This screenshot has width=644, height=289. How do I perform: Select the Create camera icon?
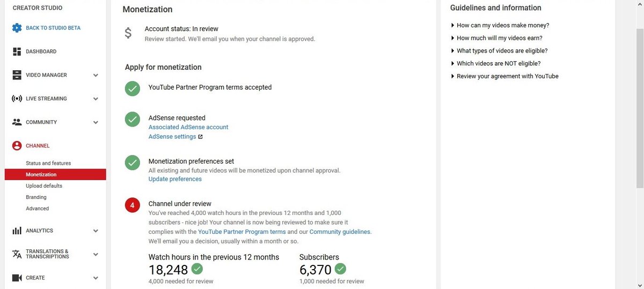[x=17, y=278]
